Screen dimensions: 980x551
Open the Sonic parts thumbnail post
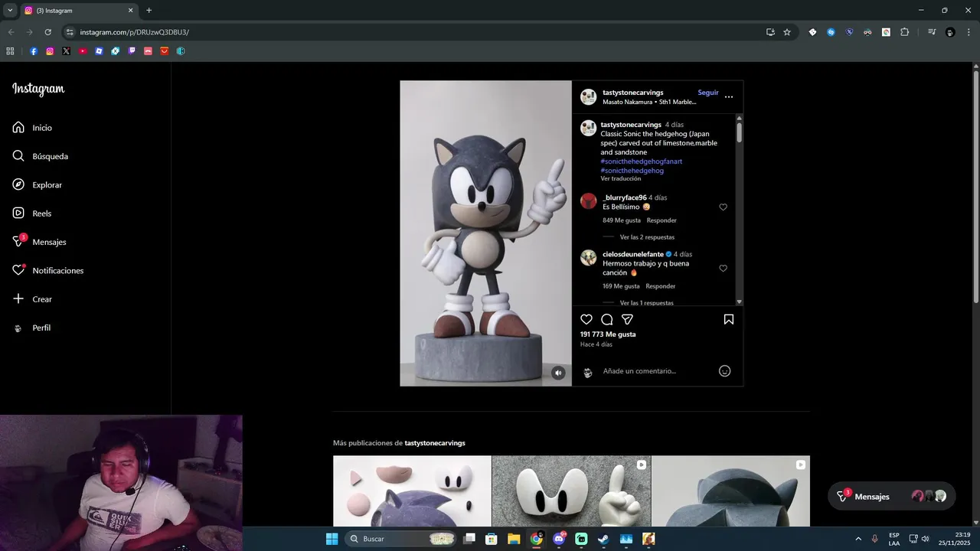(412, 491)
